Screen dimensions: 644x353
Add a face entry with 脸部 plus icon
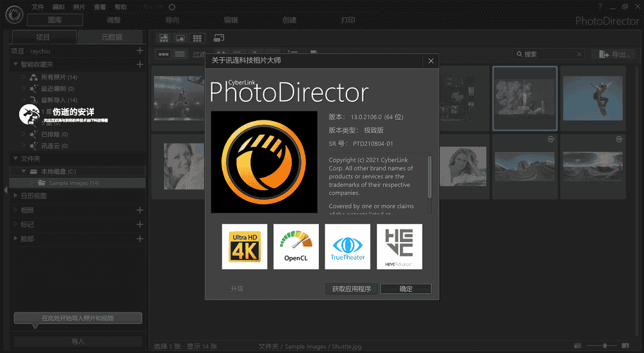[140, 239]
